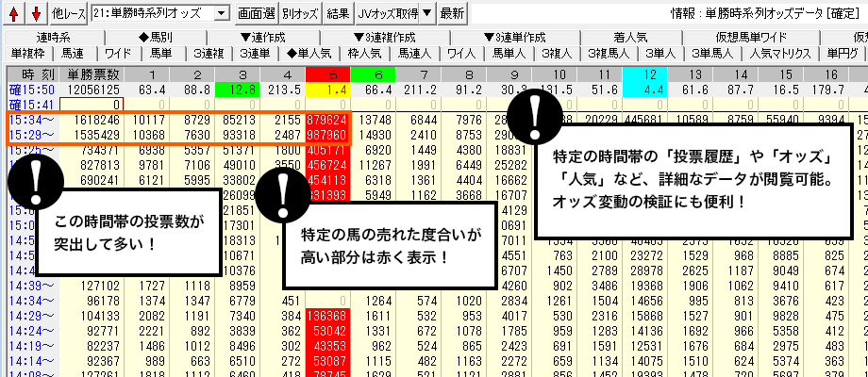Open the 他レース race selector
This screenshot has width=868, height=377.
click(69, 13)
